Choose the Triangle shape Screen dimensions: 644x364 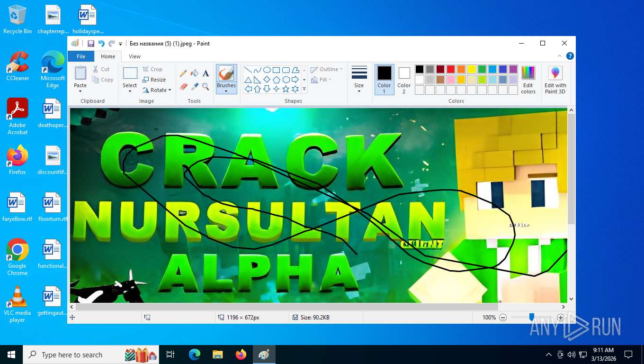(248, 79)
